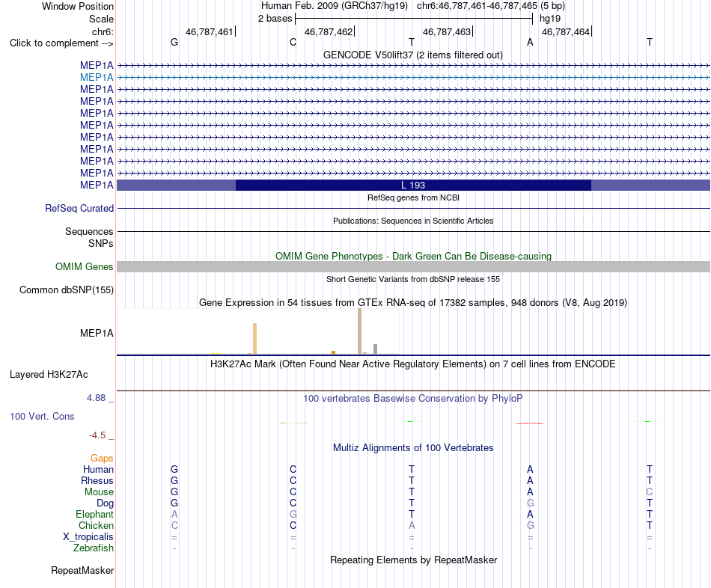The image size is (711, 588).
Task: Click the '2 bases' scale bar label
Action: click(275, 19)
